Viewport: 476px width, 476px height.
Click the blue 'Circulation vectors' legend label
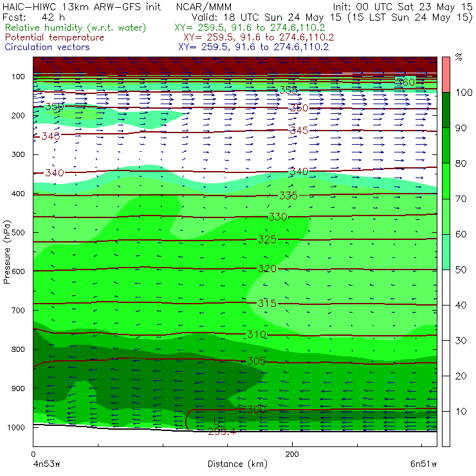pos(48,47)
